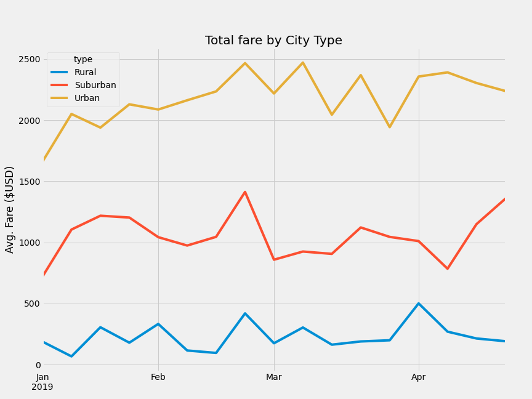Click the 1500 y-axis tick label
This screenshot has height=399, width=532.
pos(29,182)
